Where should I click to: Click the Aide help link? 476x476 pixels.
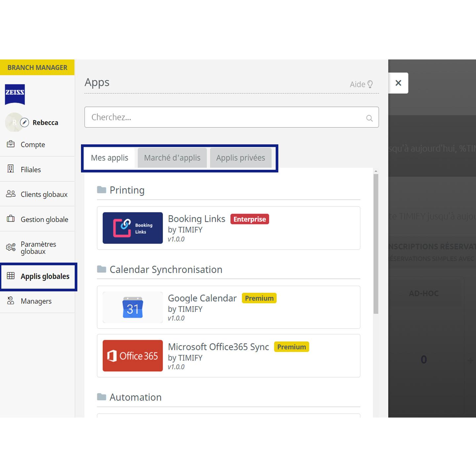(361, 84)
